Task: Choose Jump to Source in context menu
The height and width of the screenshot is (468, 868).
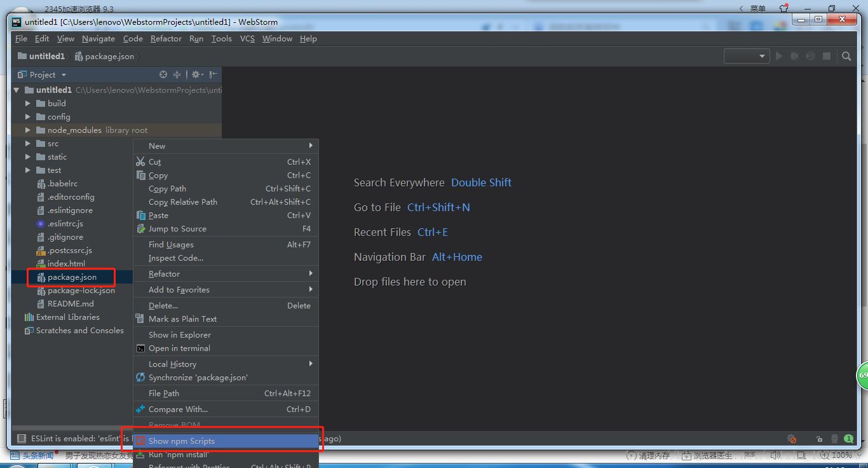Action: pos(226,229)
